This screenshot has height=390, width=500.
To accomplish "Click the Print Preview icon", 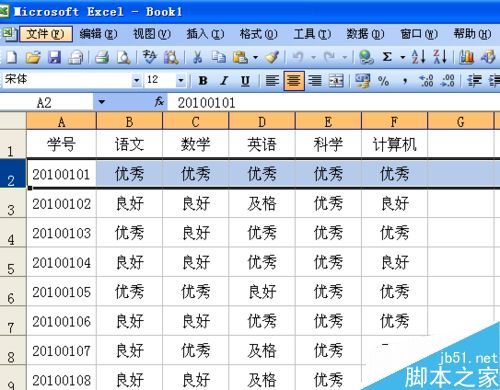I will 124,57.
